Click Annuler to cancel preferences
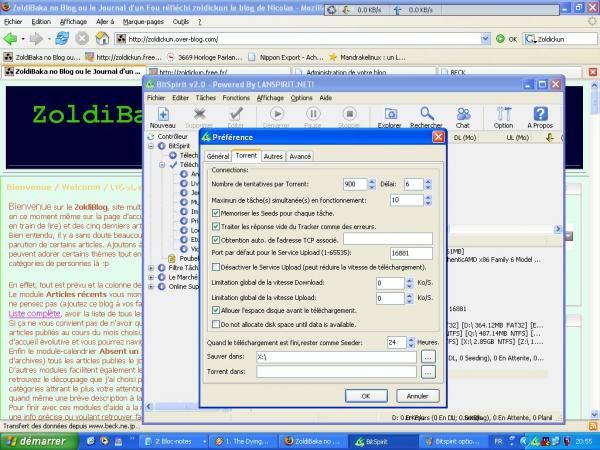The image size is (600, 450). [417, 396]
